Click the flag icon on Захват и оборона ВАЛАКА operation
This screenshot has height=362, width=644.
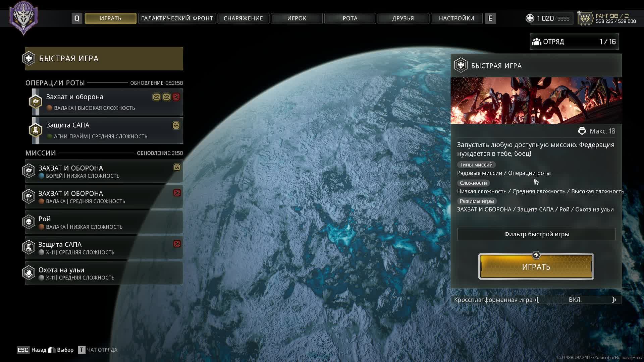(36, 102)
